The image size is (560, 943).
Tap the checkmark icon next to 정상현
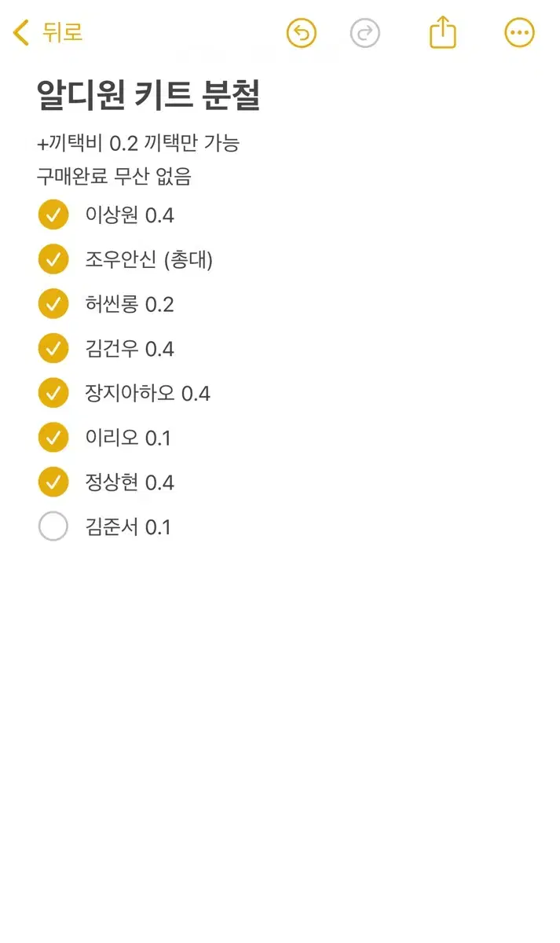[x=53, y=482]
